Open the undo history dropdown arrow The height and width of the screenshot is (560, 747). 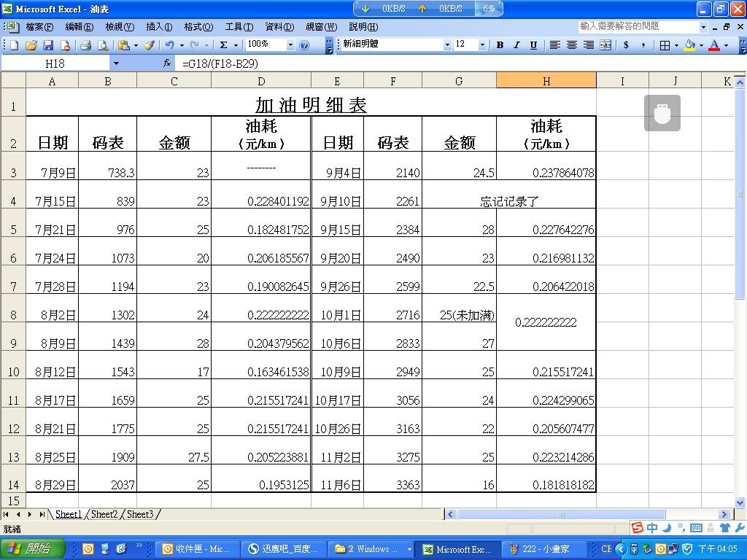[x=182, y=45]
